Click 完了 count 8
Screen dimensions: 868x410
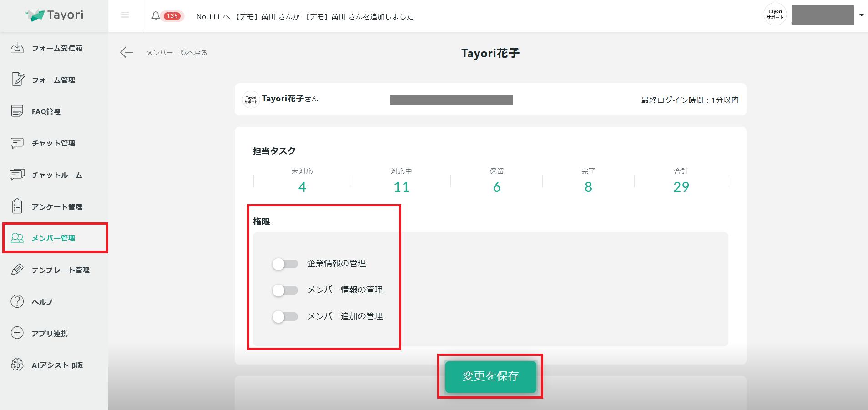pyautogui.click(x=588, y=187)
